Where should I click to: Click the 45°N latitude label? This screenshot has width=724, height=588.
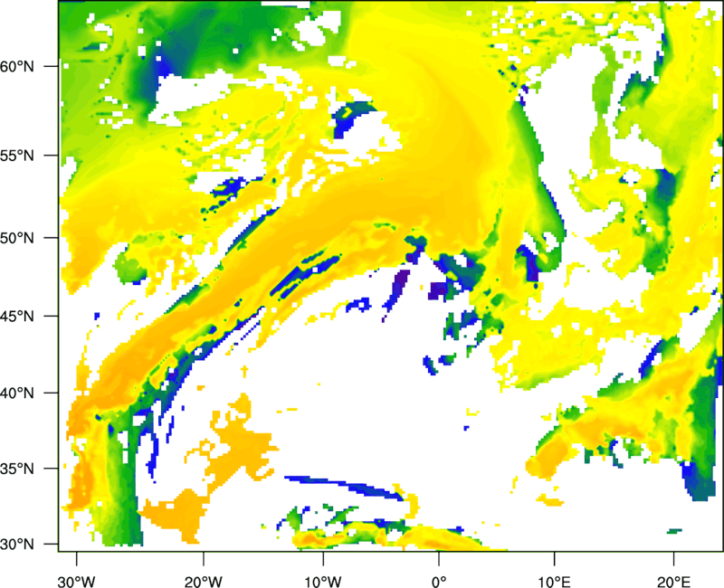[17, 317]
